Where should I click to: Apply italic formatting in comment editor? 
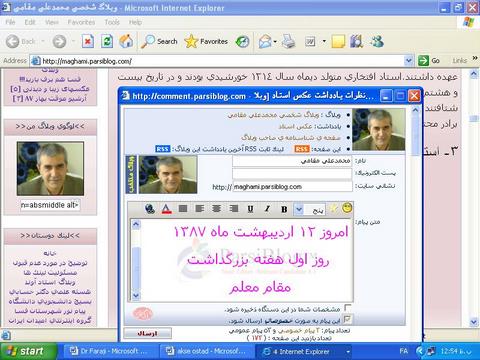click(x=267, y=209)
